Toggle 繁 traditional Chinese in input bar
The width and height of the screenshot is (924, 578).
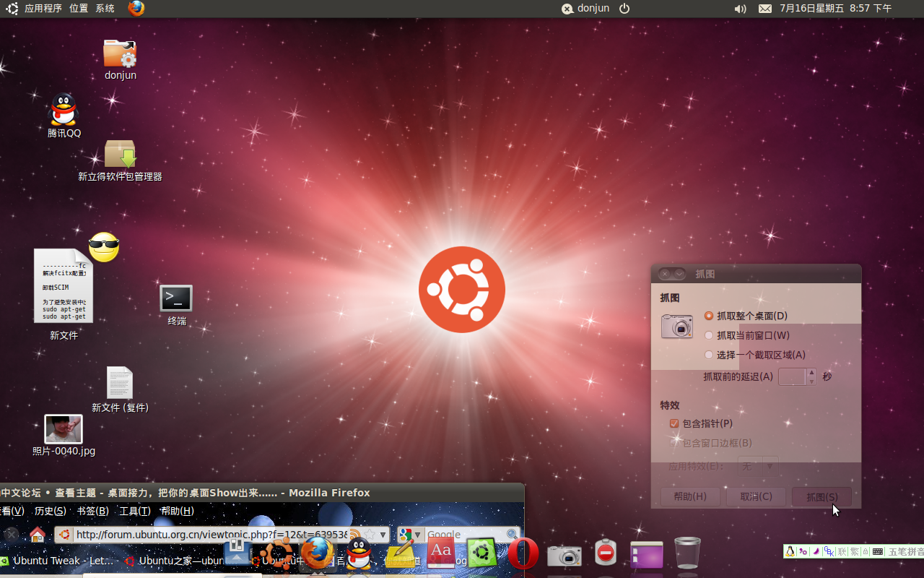click(x=855, y=551)
